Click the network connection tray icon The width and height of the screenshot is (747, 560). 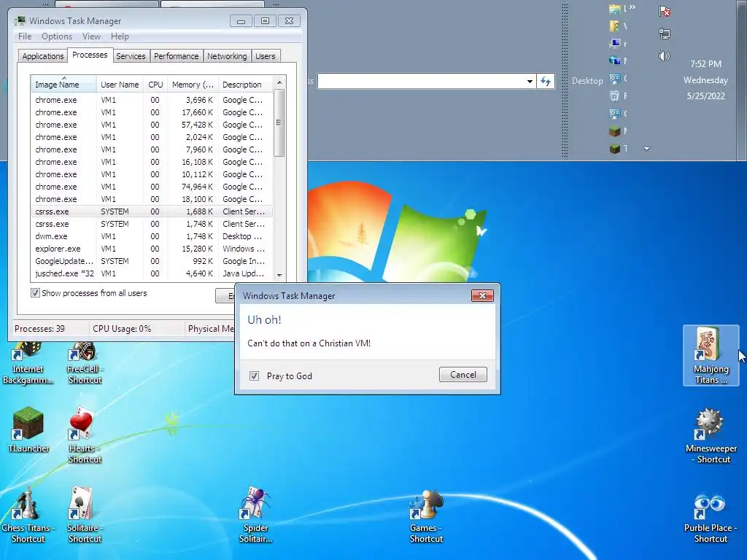pyautogui.click(x=665, y=34)
